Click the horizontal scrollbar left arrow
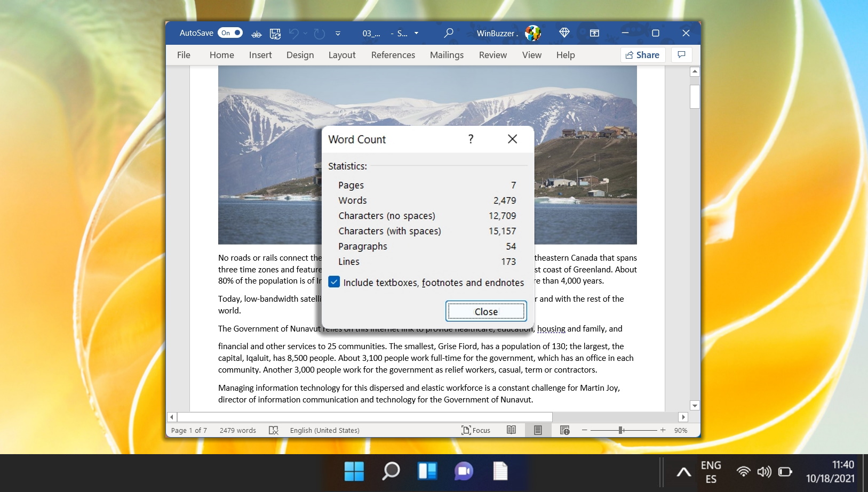868x492 pixels. (x=172, y=417)
